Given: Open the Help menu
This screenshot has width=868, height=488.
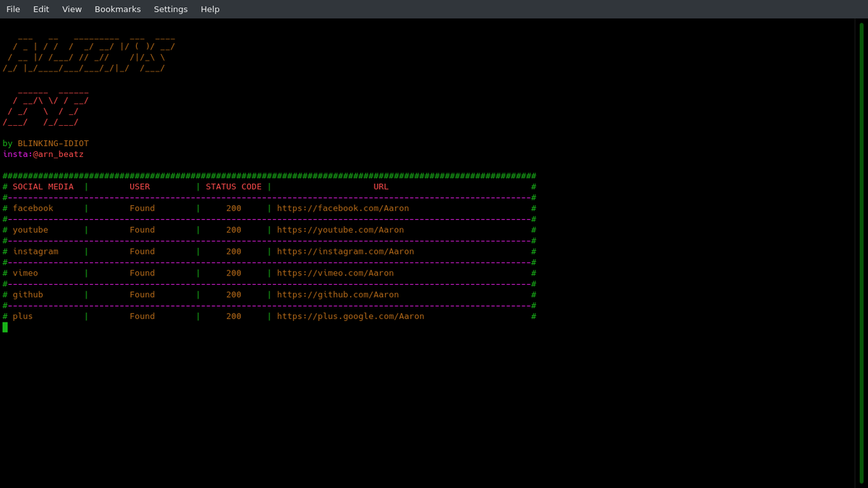Looking at the screenshot, I should click(210, 9).
